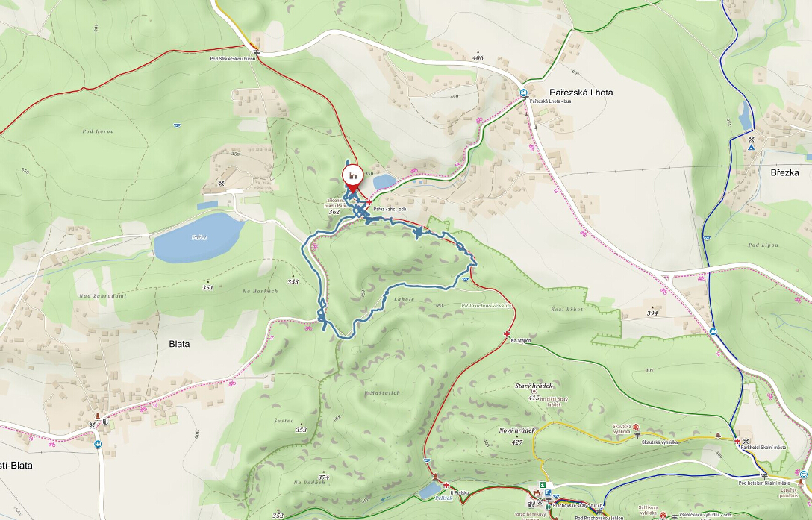Select the Pařezská Lhota bus stop icon
The image size is (812, 520).
click(524, 93)
